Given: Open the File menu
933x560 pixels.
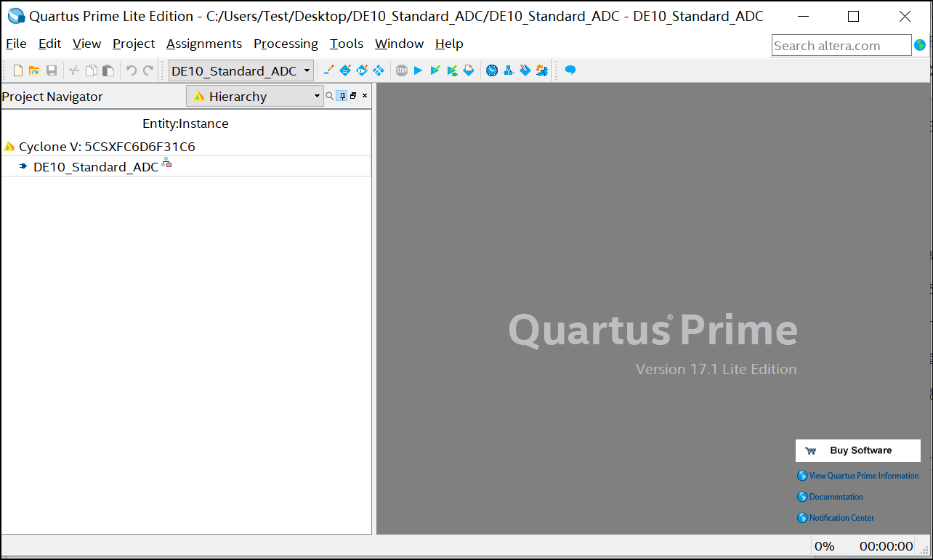Looking at the screenshot, I should point(16,44).
